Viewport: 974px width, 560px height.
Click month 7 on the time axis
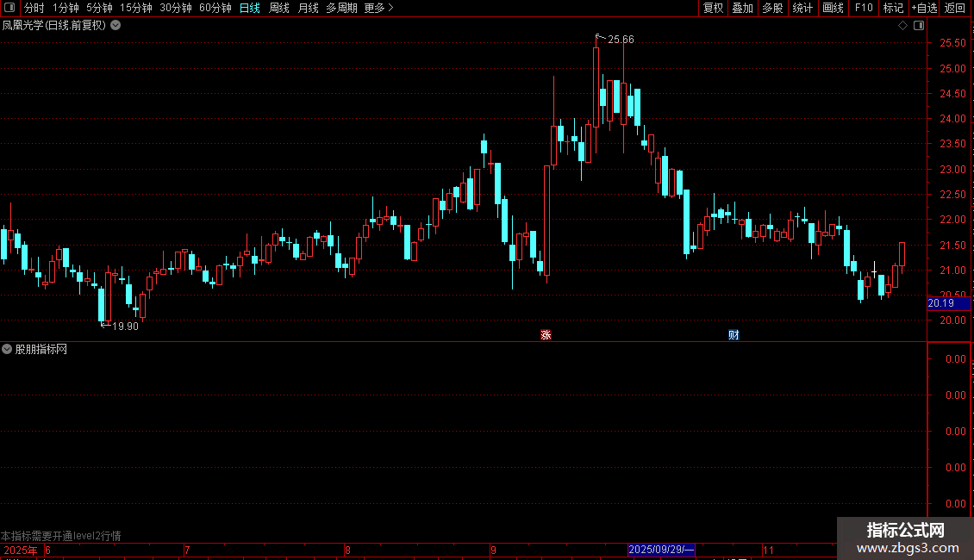click(x=187, y=550)
